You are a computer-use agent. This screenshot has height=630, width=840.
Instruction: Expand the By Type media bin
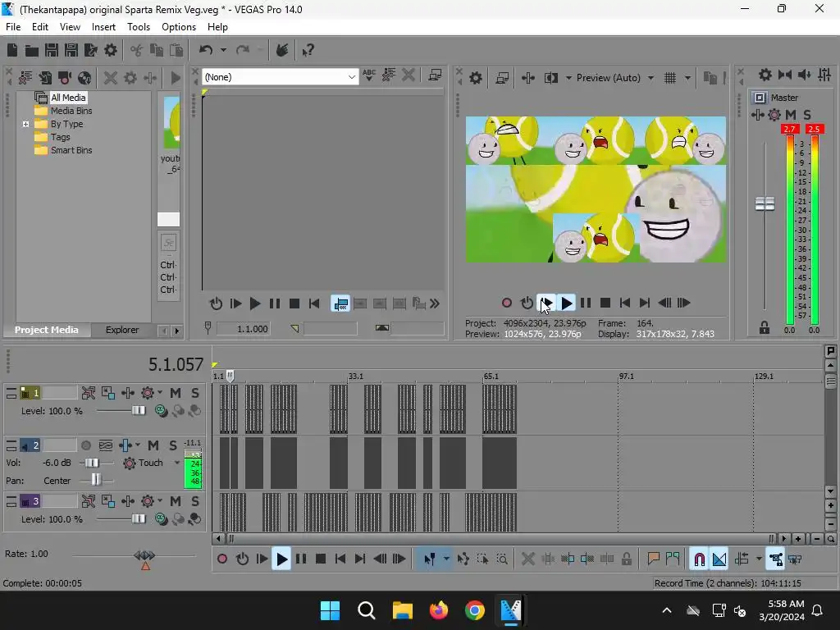click(x=25, y=125)
